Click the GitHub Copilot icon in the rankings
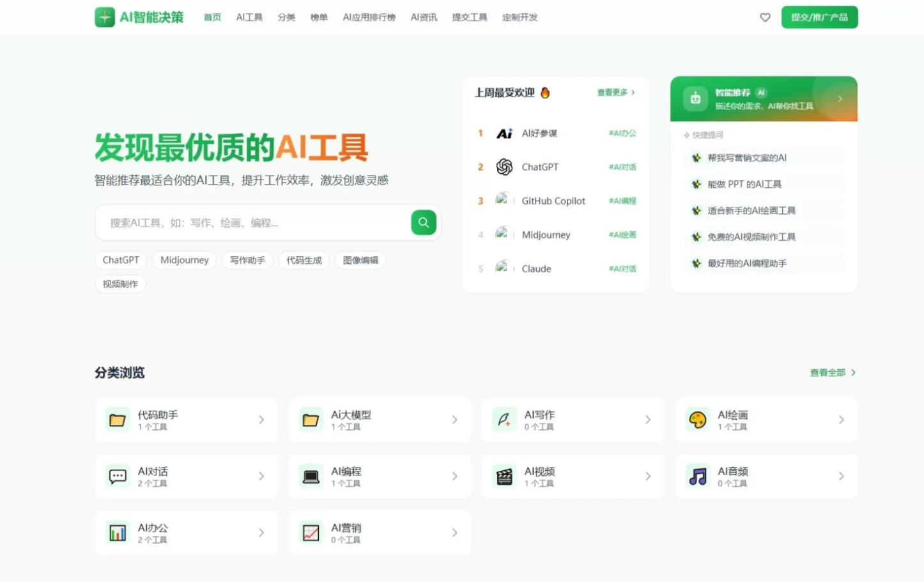The width and height of the screenshot is (924, 582). pyautogui.click(x=504, y=200)
